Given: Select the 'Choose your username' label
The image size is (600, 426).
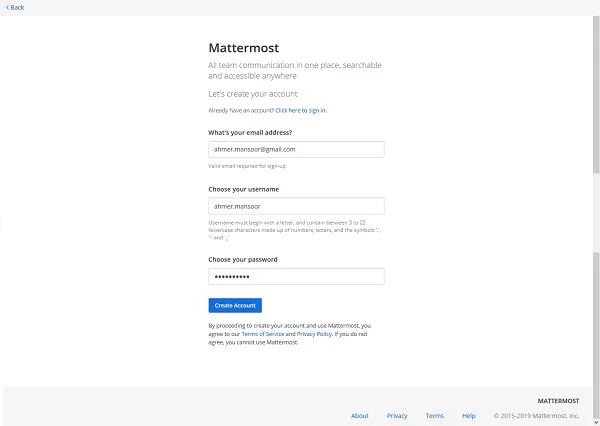Looking at the screenshot, I should (244, 189).
